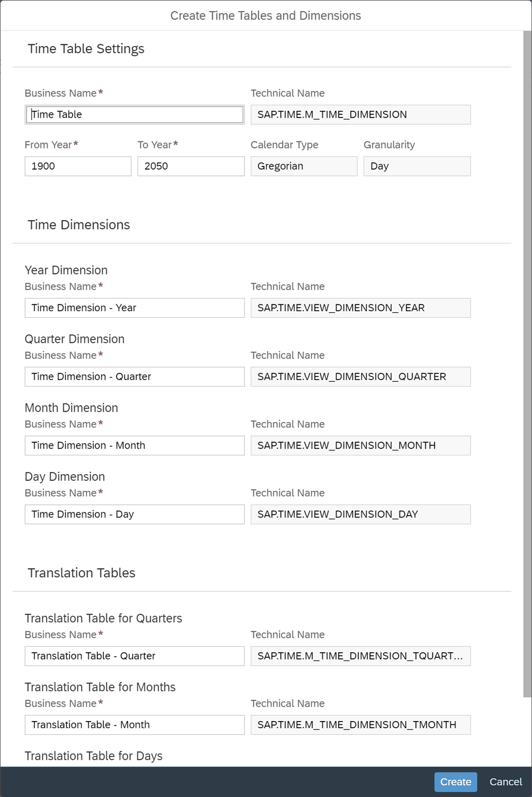Click the Create button

point(455,781)
